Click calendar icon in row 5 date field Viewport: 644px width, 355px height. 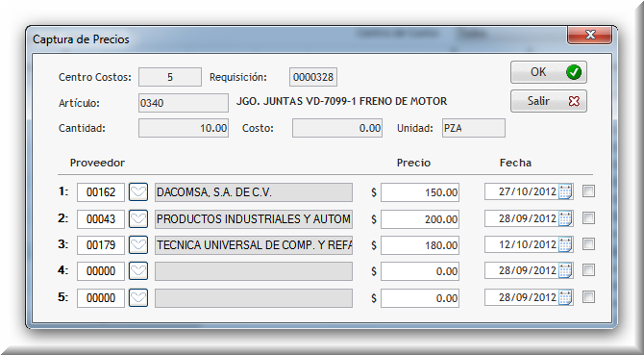pos(565,297)
